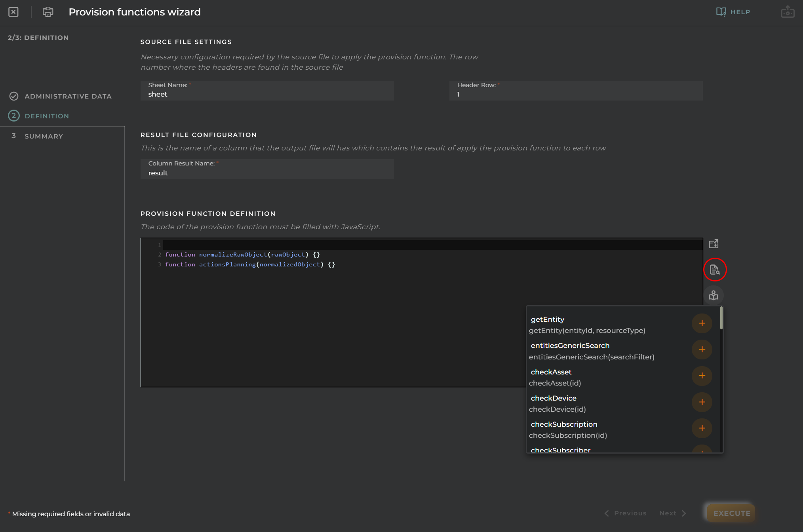The image size is (803, 532).
Task: Select checkSubscription entry text
Action: click(564, 424)
